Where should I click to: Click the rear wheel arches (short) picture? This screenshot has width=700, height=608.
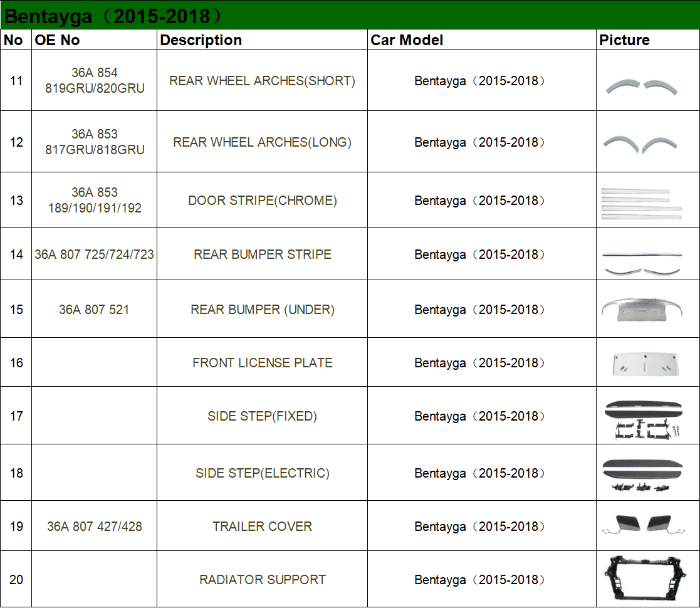[x=642, y=86]
